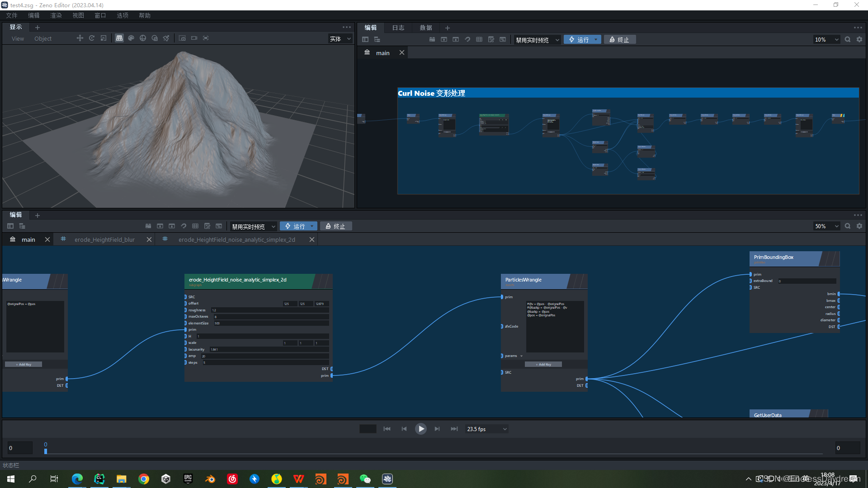Viewport: 868px width, 488px height.
Task: Open the 渲染 menu in the menu bar
Action: click(x=56, y=15)
